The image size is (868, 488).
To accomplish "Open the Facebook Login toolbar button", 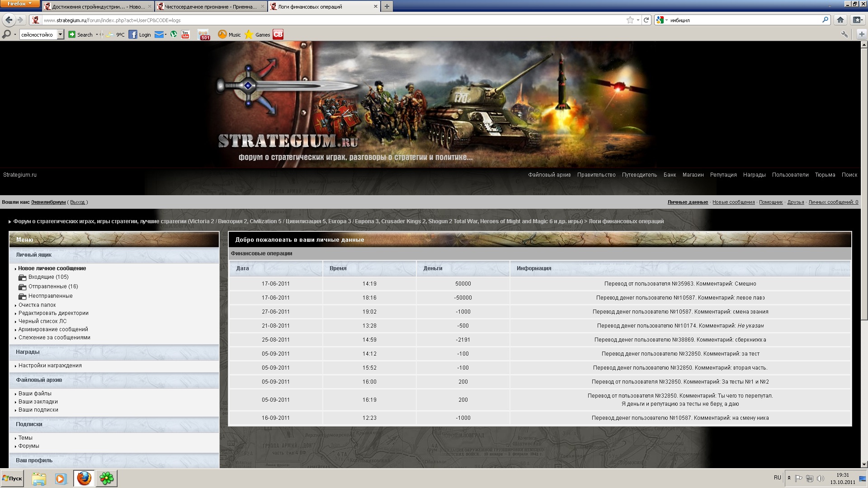I will click(x=140, y=34).
